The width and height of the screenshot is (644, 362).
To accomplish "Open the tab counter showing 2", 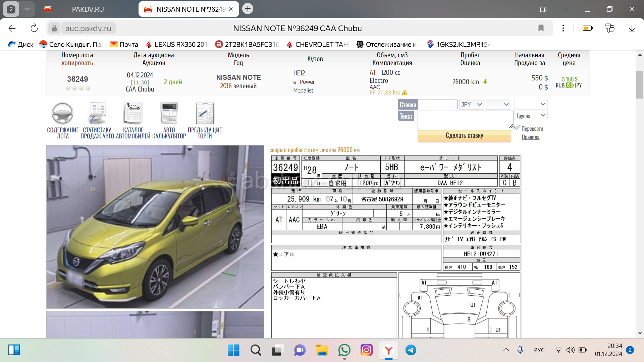I will click(11, 9).
